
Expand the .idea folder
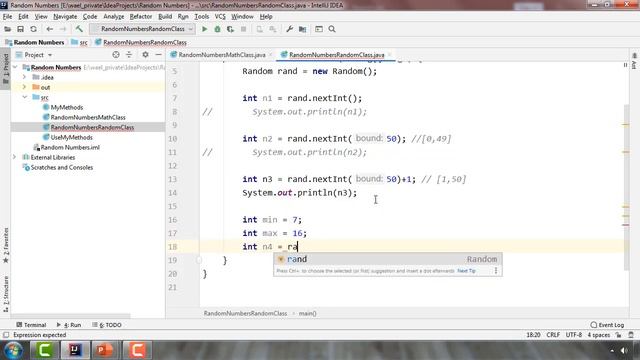(x=24, y=77)
